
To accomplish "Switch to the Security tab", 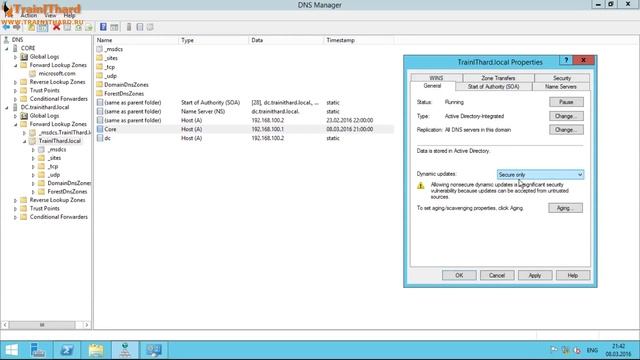I will (562, 78).
